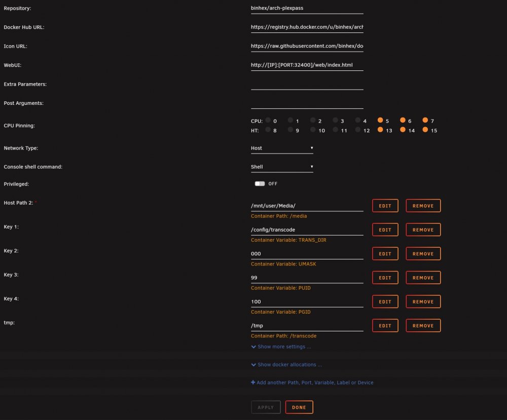
Task: Focus the PUID 99 value field
Action: click(307, 278)
